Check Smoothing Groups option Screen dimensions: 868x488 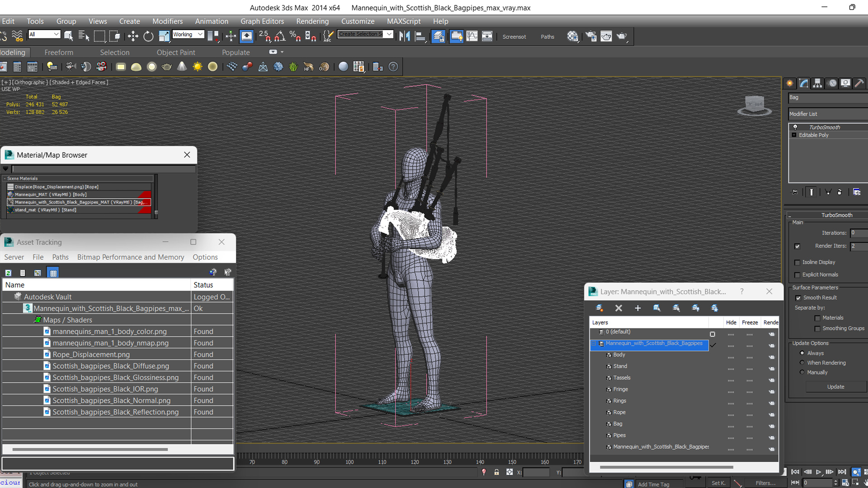click(817, 328)
